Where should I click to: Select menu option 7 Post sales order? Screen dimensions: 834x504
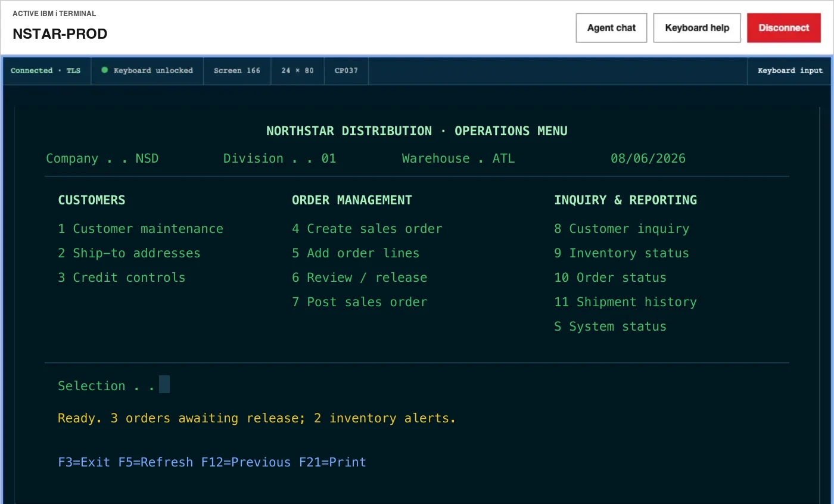[359, 302]
